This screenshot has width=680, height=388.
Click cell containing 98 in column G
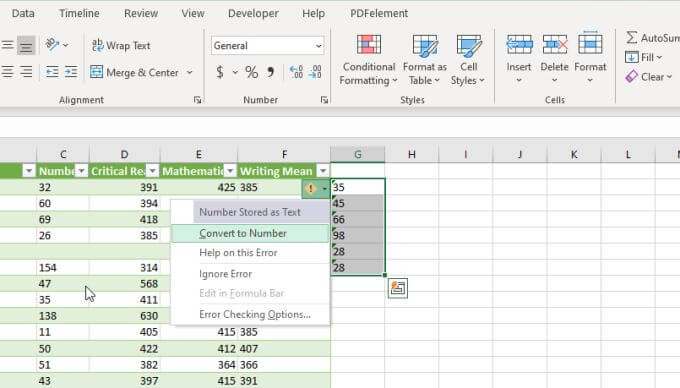358,235
